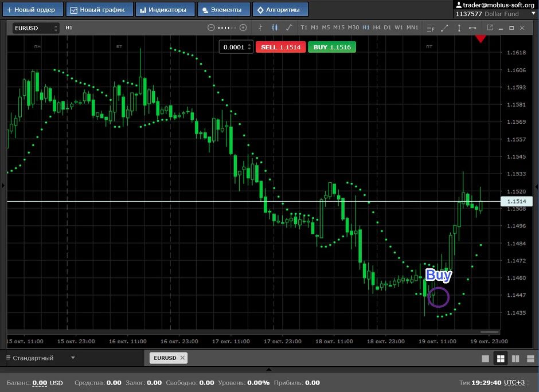Switch to bar chart type

(x=260, y=28)
